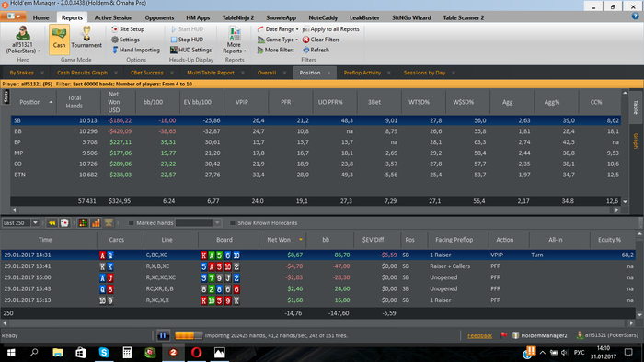
Task: Click HoldemManager2 database status entry
Action: tap(540, 335)
